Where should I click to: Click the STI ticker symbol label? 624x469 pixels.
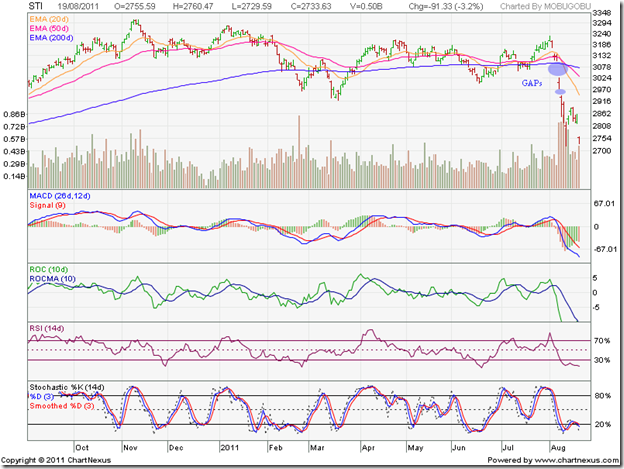[x=35, y=6]
